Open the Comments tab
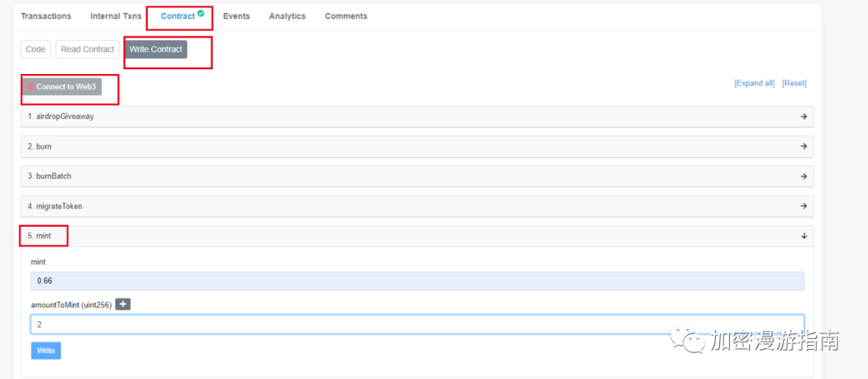Screen dimensions: 868x379 click(x=346, y=16)
